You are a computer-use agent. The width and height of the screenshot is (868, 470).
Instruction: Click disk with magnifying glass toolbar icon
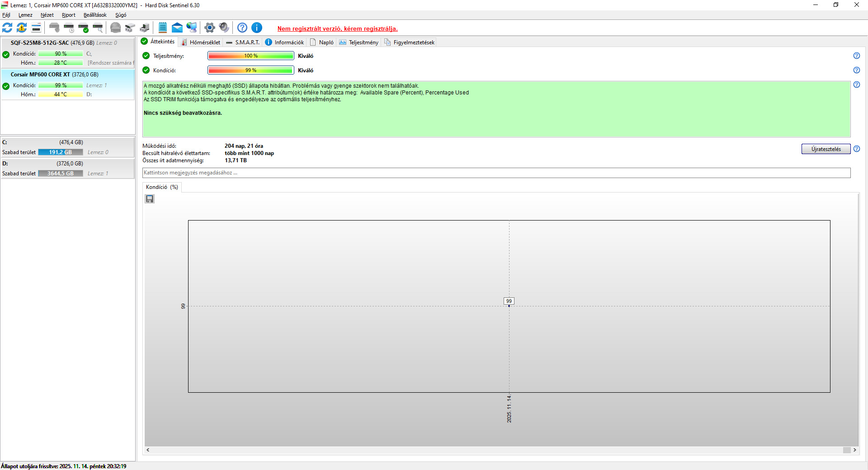point(98,28)
